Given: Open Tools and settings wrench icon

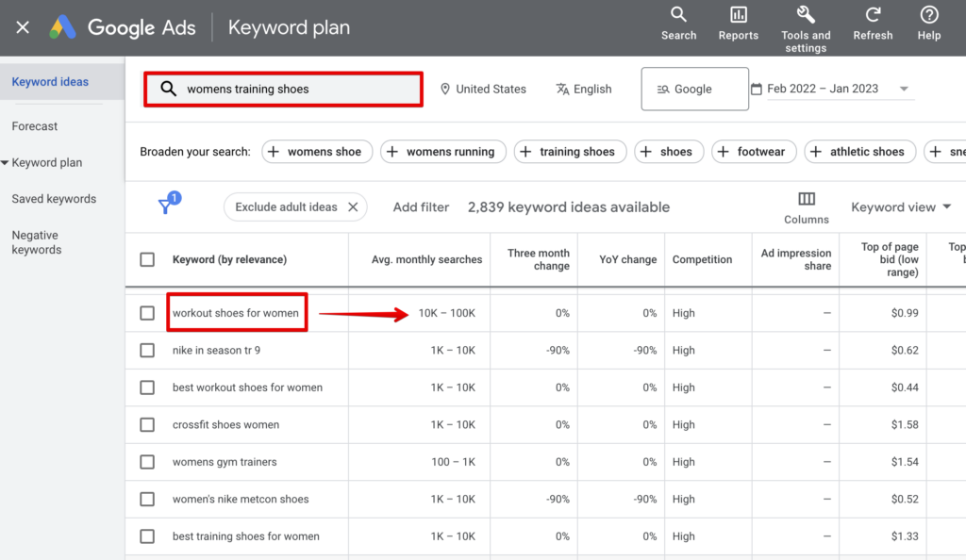Looking at the screenshot, I should [x=806, y=15].
